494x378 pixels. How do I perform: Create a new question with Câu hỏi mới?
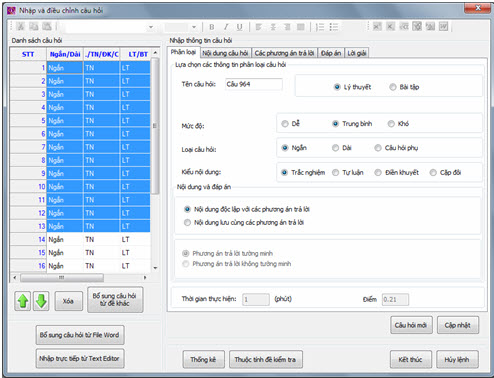411,325
